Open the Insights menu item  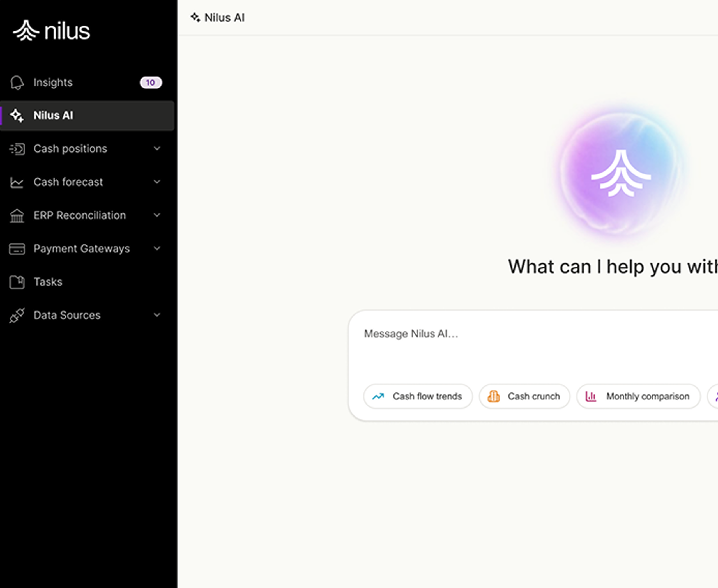[x=53, y=83]
